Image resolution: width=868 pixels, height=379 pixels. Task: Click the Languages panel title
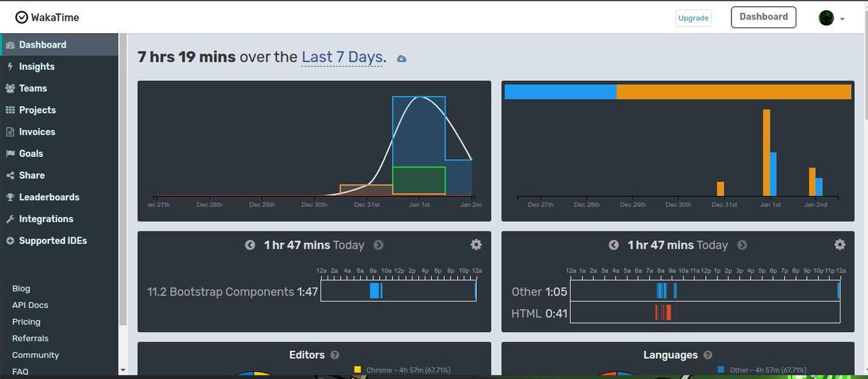point(671,355)
